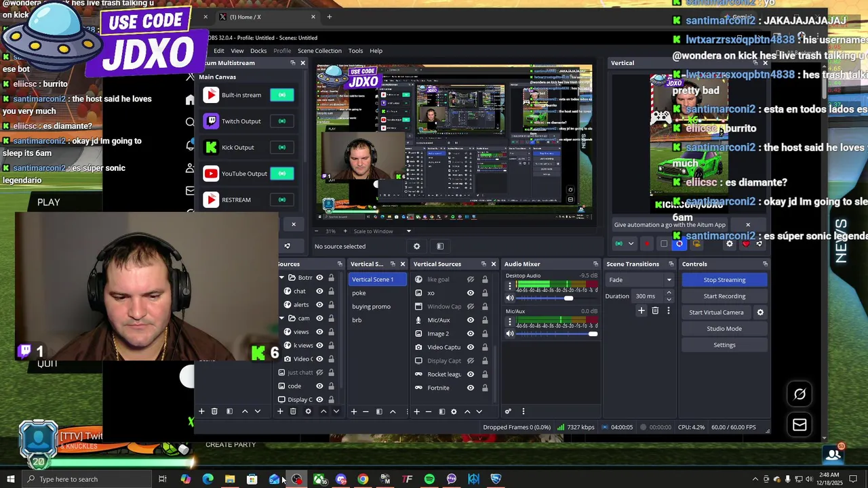Mute the Desktop Audio speaker icon
The height and width of the screenshot is (488, 868).
click(x=510, y=298)
